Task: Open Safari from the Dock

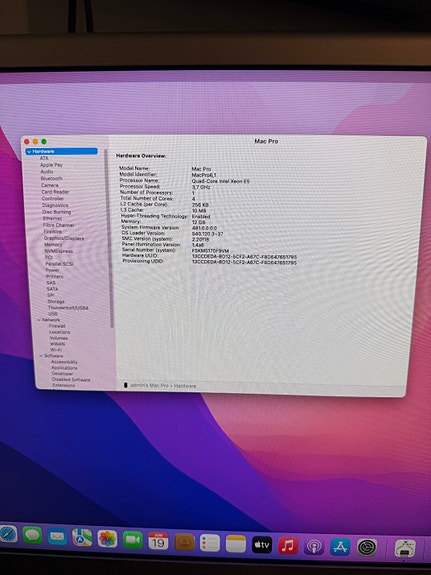Action: point(7,534)
